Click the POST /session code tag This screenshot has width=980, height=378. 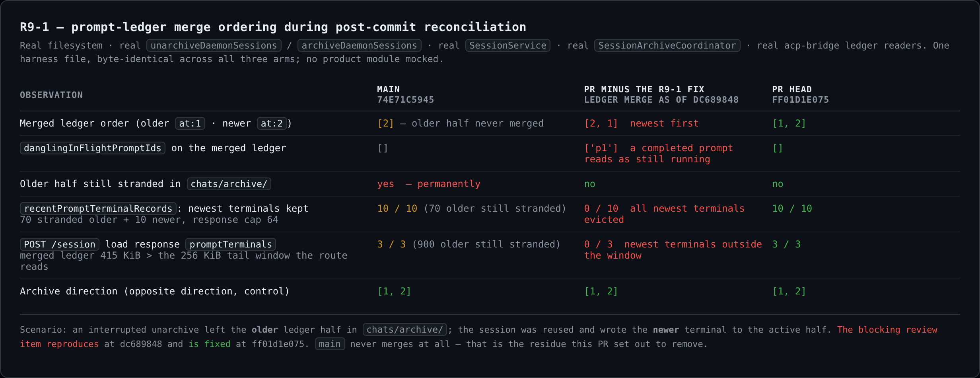[60, 244]
